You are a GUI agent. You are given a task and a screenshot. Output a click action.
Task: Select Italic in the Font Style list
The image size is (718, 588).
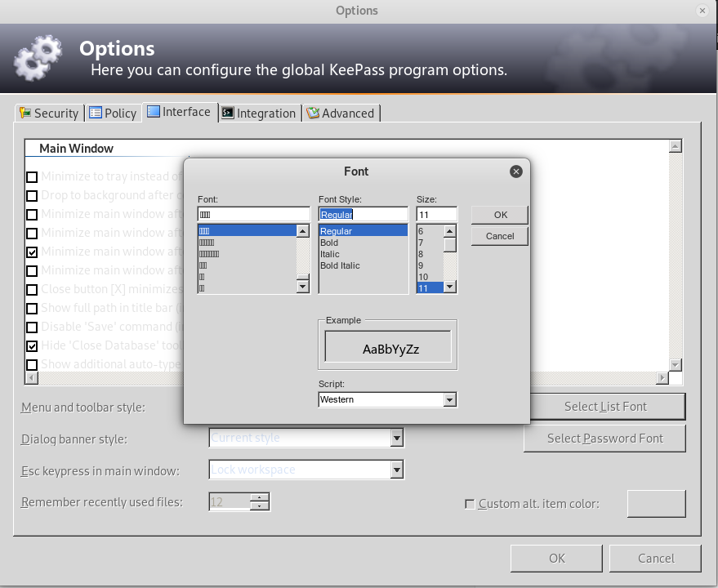coord(363,254)
